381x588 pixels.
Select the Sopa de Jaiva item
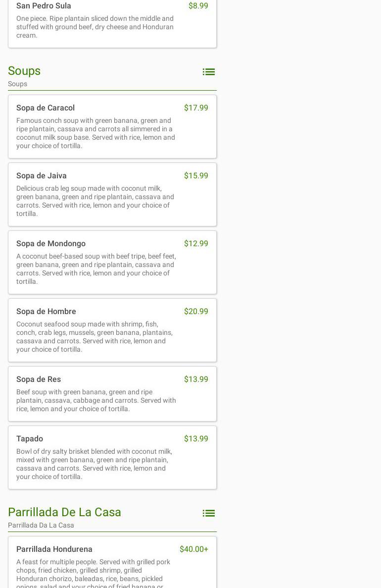[x=42, y=176]
